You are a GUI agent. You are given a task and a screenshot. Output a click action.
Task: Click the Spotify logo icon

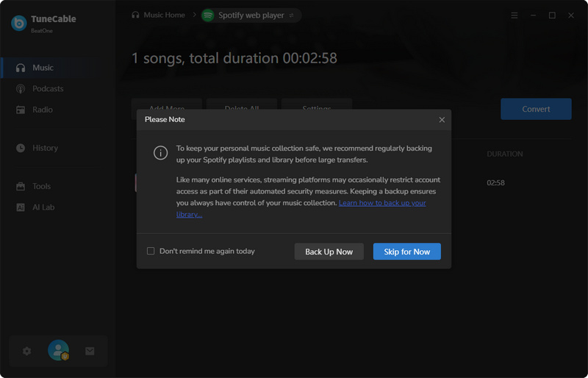coord(208,15)
